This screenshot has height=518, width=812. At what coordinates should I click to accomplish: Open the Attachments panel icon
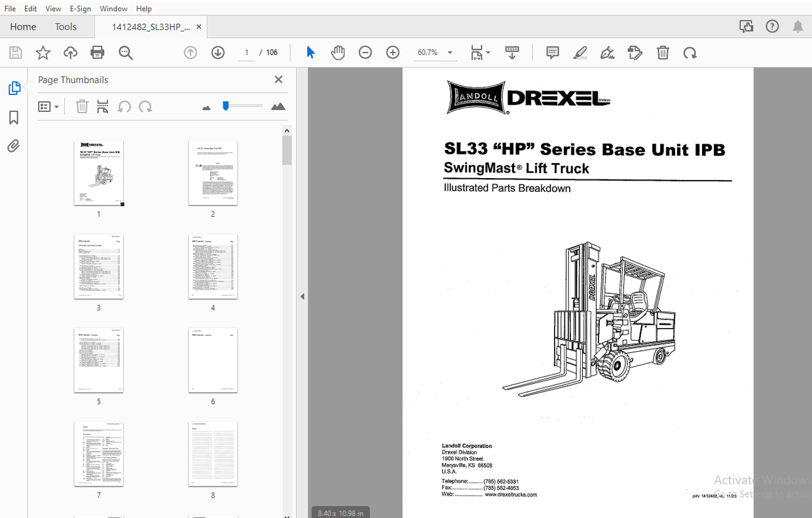pyautogui.click(x=14, y=145)
